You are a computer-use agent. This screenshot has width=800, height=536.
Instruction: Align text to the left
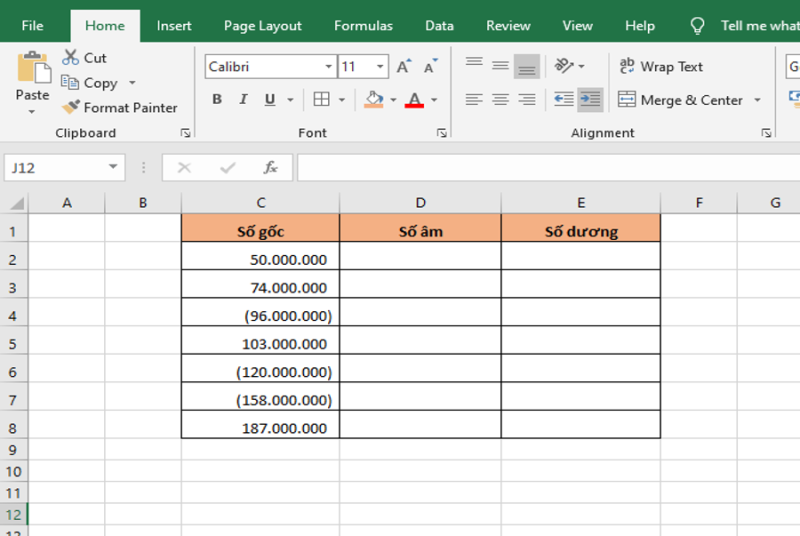474,99
